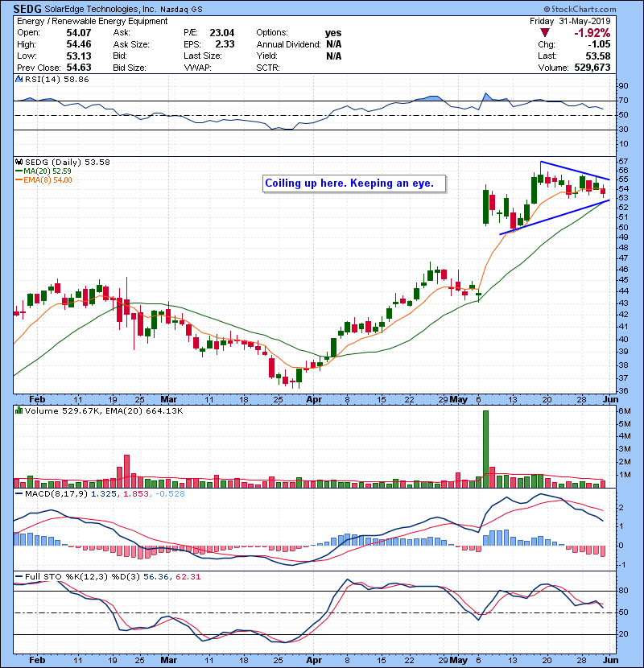Click the VWAP label in the header
The image size is (644, 668).
[197, 68]
